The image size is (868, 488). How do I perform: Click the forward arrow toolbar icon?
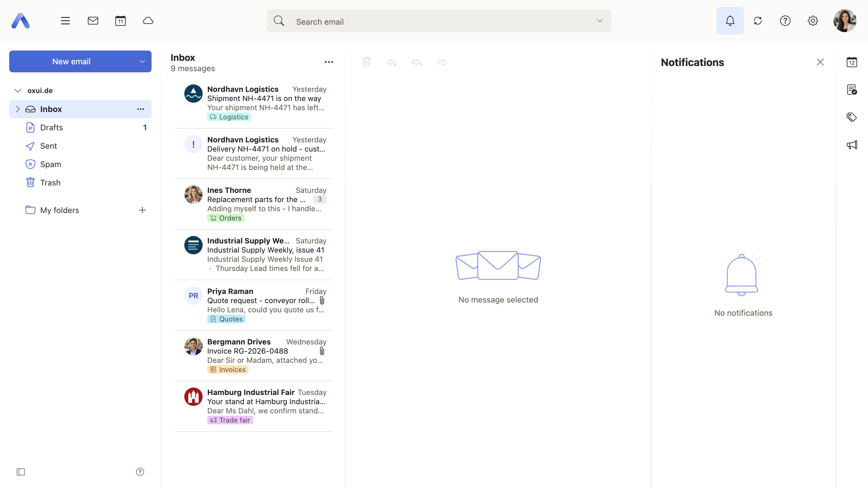[x=442, y=62]
